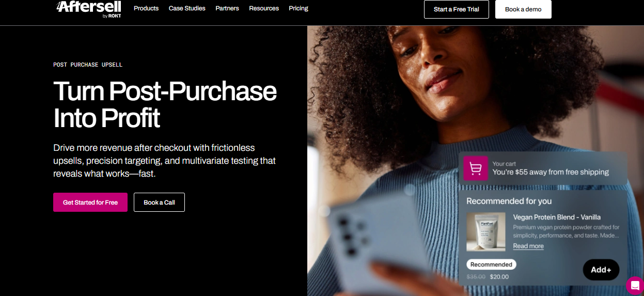Click the Add+ button
This screenshot has width=644, height=296.
[x=601, y=270]
